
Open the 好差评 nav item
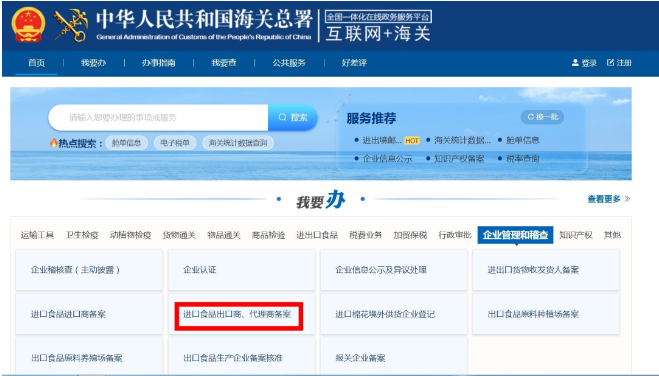[x=354, y=63]
